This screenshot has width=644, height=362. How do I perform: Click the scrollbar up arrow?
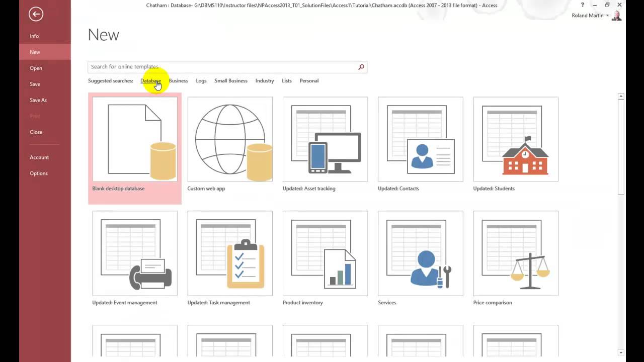(x=621, y=96)
